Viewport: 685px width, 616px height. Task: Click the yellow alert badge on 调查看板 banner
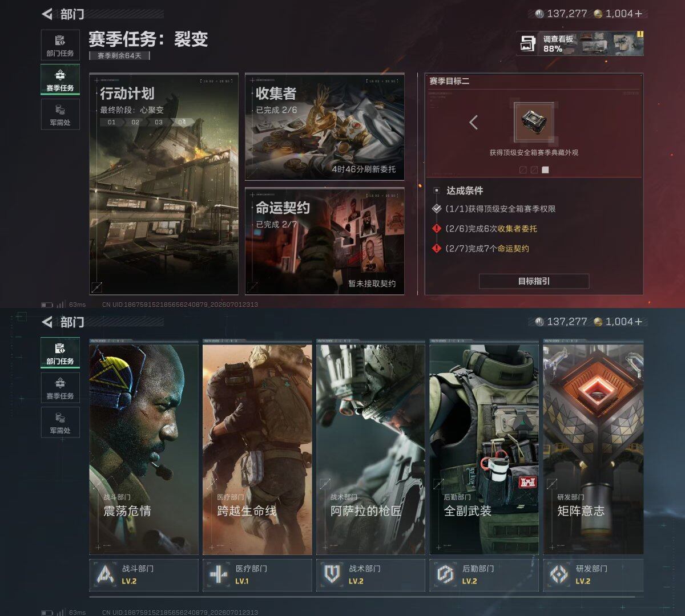(x=640, y=34)
